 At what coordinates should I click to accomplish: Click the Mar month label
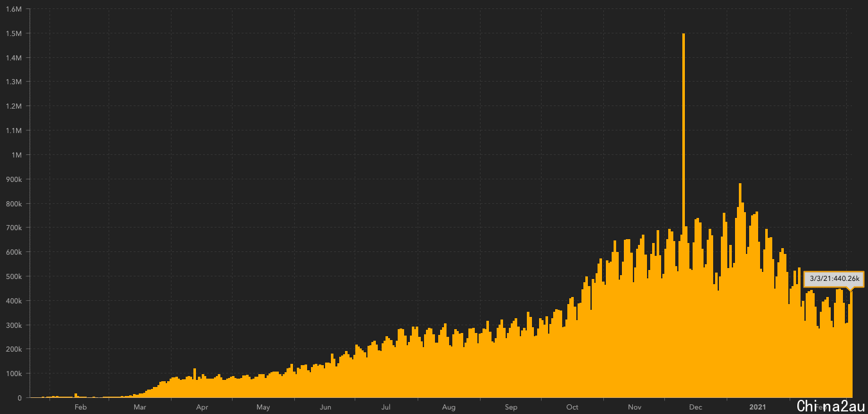click(x=139, y=407)
